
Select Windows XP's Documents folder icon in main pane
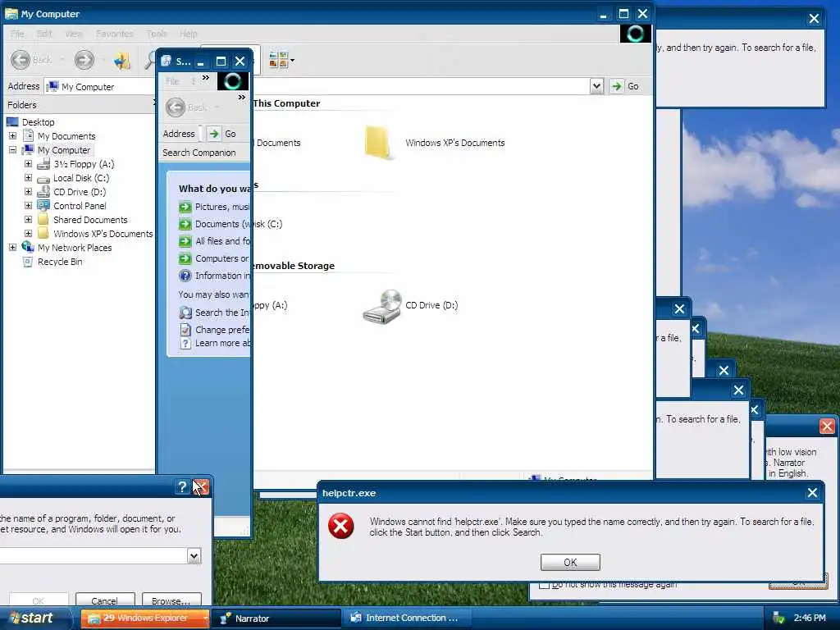(378, 143)
